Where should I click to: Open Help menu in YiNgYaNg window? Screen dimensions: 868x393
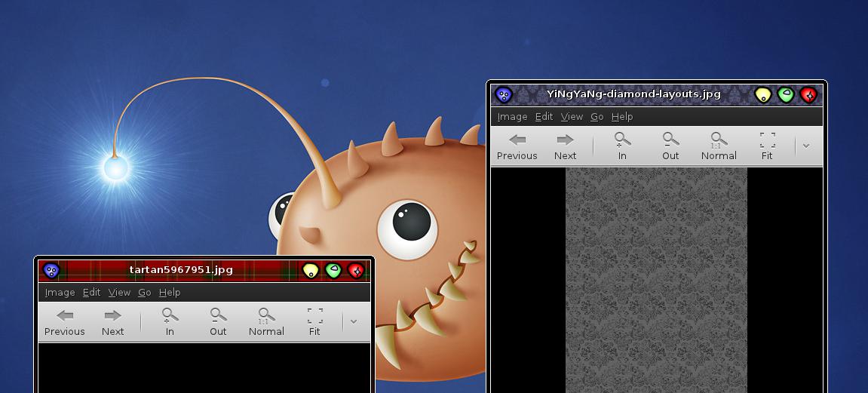(622, 117)
